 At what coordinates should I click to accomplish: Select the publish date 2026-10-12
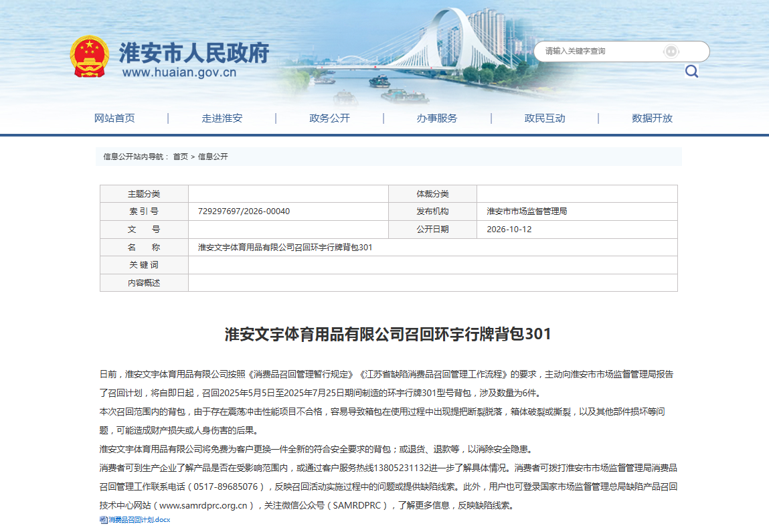pos(509,230)
